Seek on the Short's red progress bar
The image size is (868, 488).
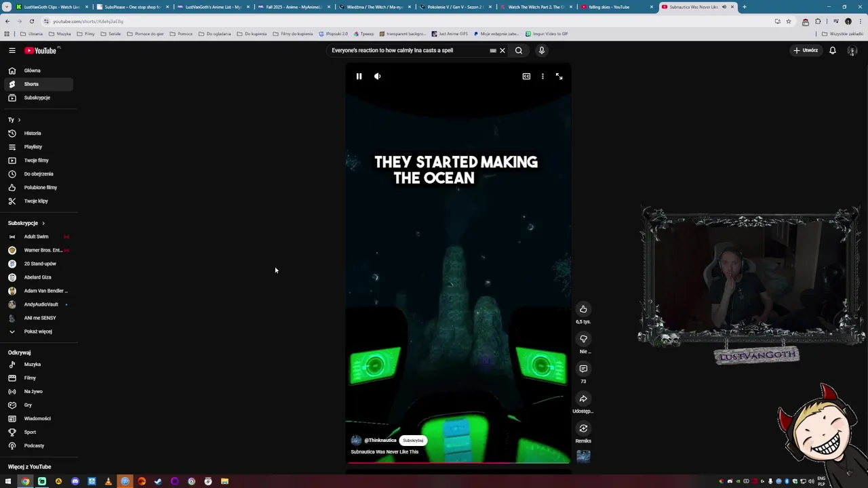pos(458,463)
